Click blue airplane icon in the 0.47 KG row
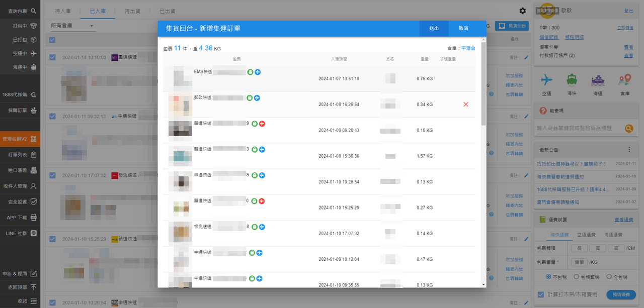This screenshot has height=308, width=644. click(x=259, y=253)
